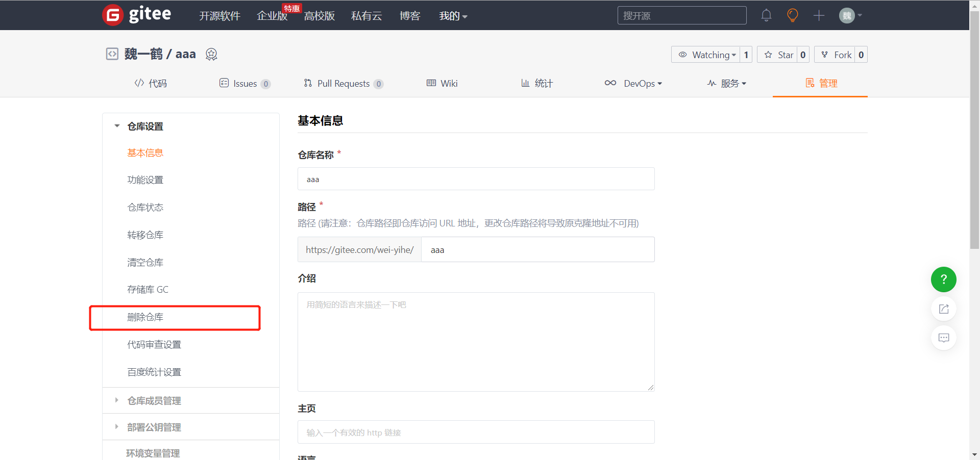Click the Star button
Image resolution: width=980 pixels, height=460 pixels.
tap(777, 55)
